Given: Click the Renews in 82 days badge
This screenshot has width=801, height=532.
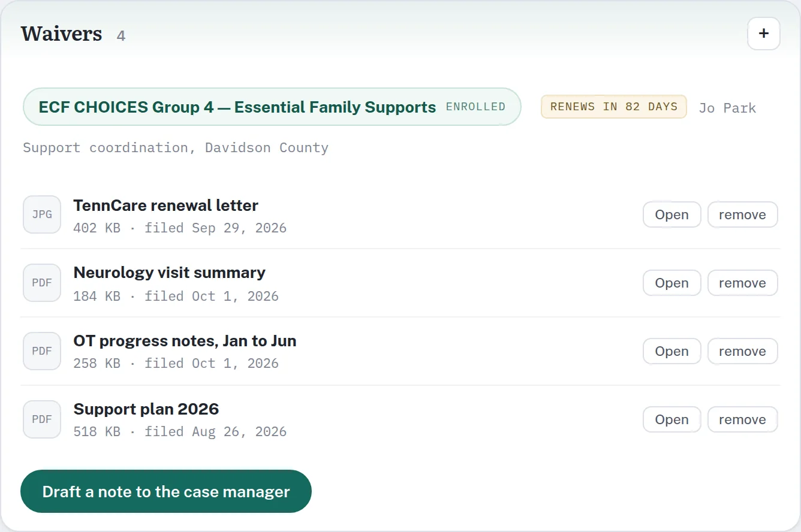Looking at the screenshot, I should (x=614, y=107).
